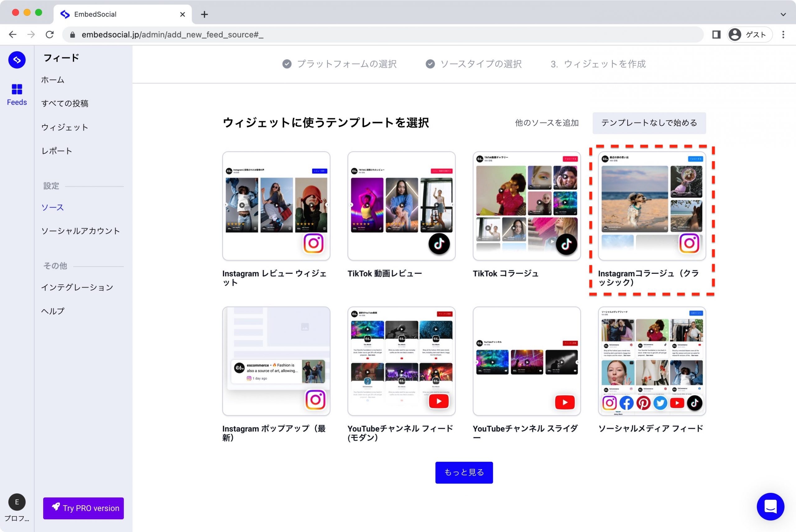
Task: Click Instagram logo on コラージュ（クラシック）card
Action: [689, 243]
